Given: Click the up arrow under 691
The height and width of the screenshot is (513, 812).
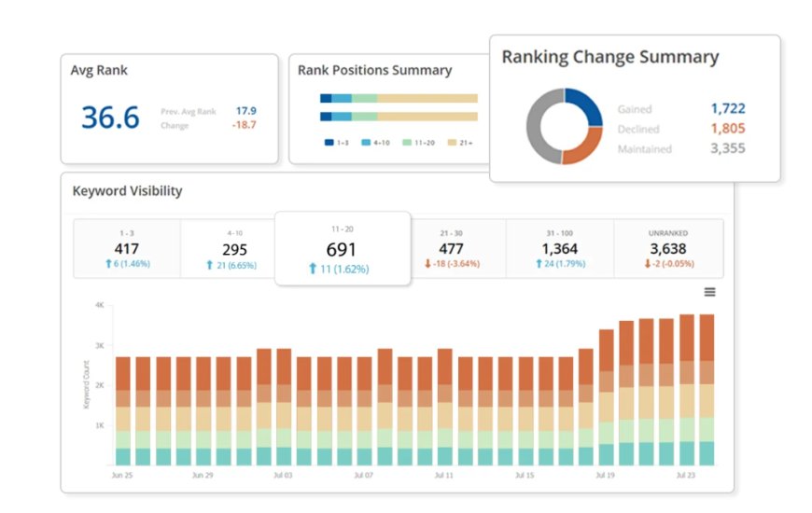Looking at the screenshot, I should pyautogui.click(x=313, y=269).
